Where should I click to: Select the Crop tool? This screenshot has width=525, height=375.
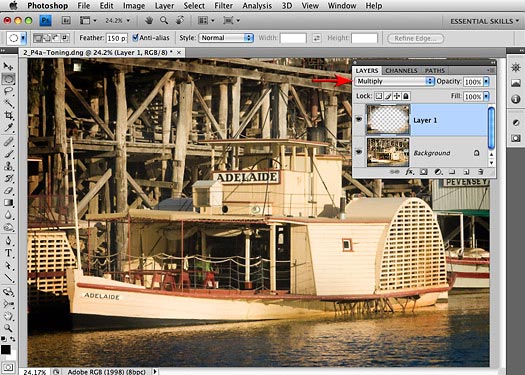coord(8,116)
